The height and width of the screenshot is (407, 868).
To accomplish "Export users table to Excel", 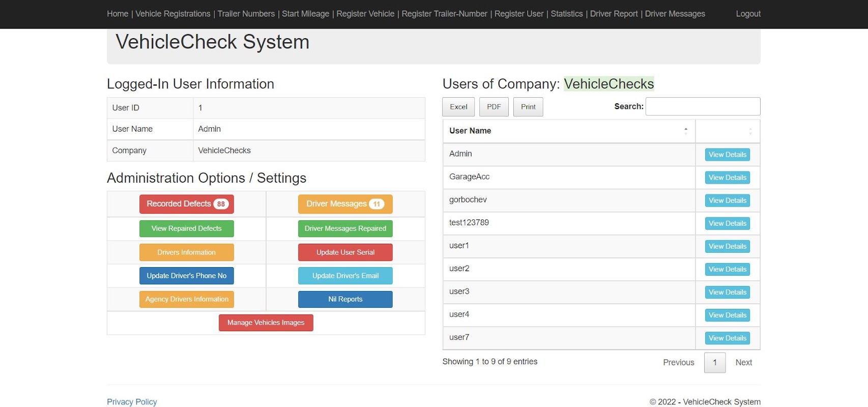I will pyautogui.click(x=458, y=107).
